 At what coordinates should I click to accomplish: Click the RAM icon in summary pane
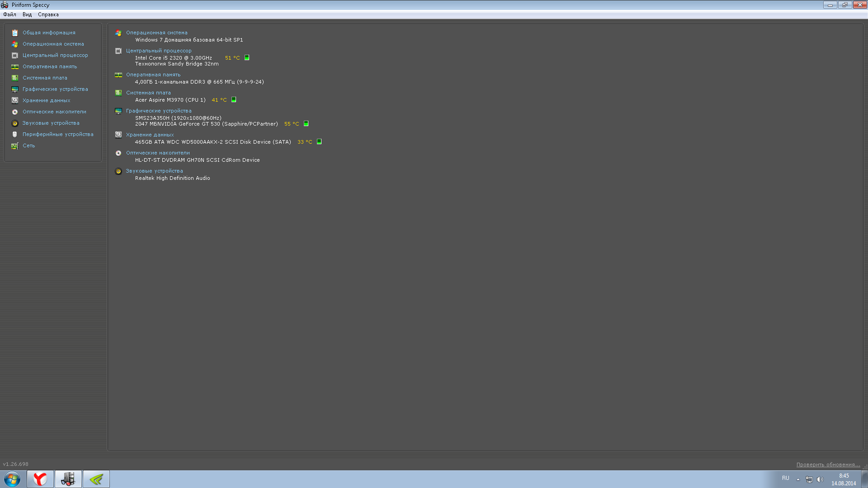pos(118,75)
